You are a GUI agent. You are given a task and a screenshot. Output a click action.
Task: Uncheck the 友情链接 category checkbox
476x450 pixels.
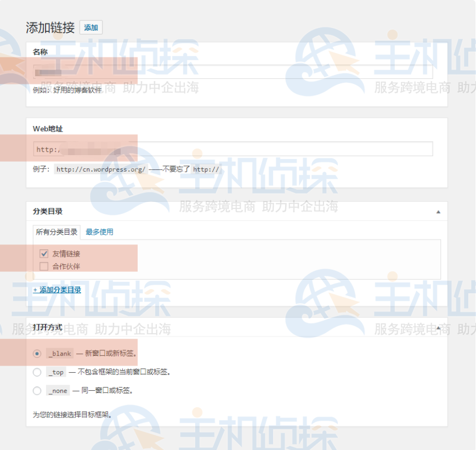click(x=44, y=253)
